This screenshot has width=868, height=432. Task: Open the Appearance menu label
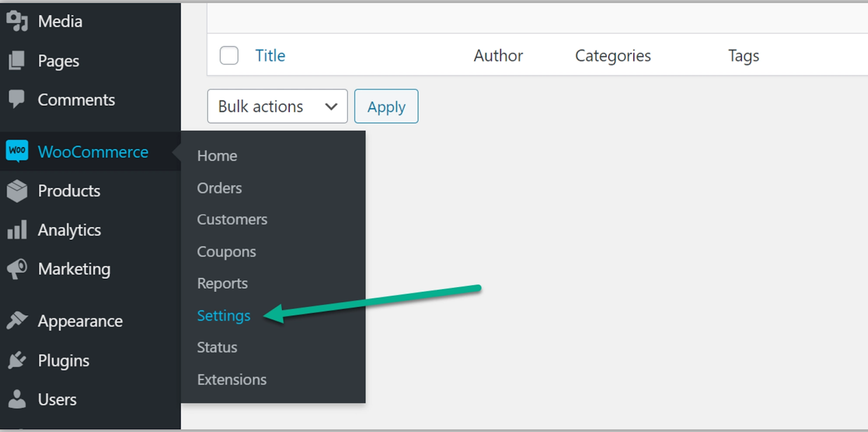(x=80, y=321)
